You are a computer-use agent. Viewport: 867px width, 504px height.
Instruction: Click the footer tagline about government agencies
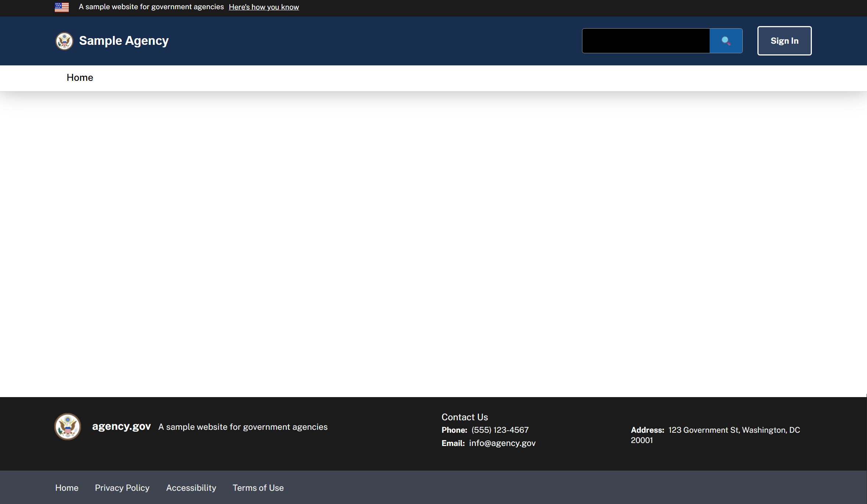(x=243, y=427)
